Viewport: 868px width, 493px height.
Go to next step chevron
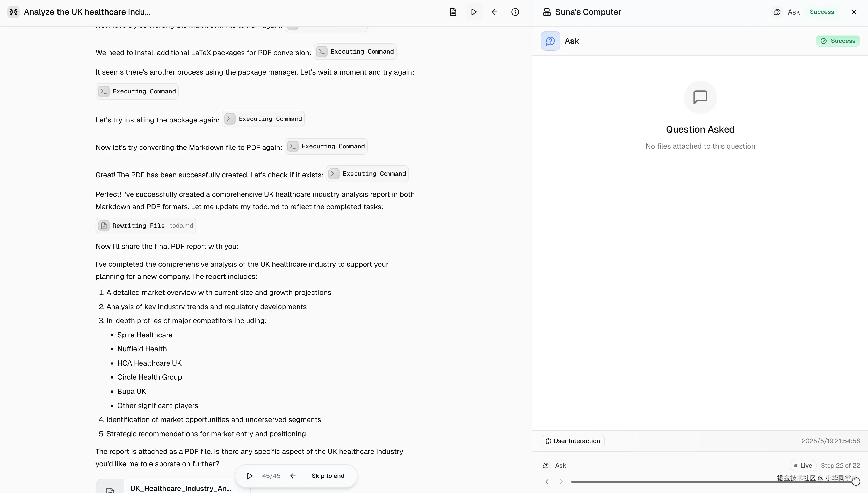pyautogui.click(x=561, y=482)
